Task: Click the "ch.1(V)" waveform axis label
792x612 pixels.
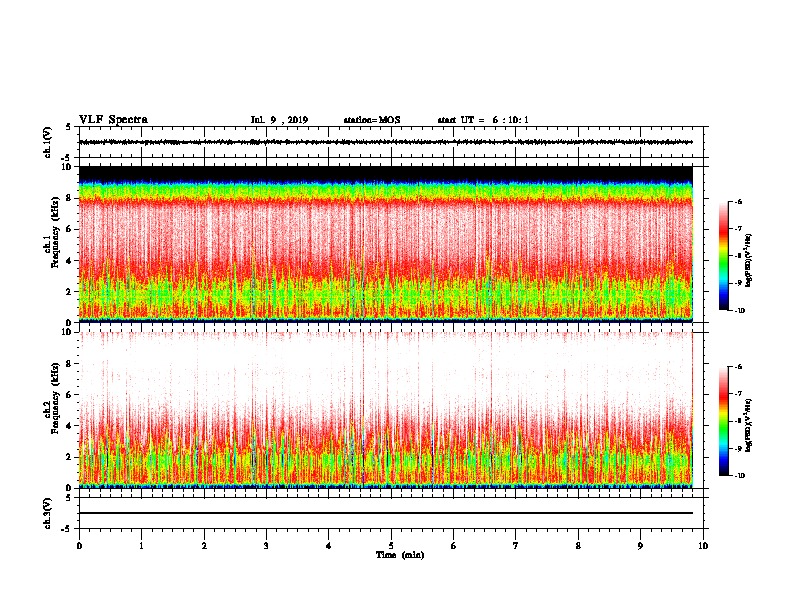Action: pyautogui.click(x=47, y=142)
